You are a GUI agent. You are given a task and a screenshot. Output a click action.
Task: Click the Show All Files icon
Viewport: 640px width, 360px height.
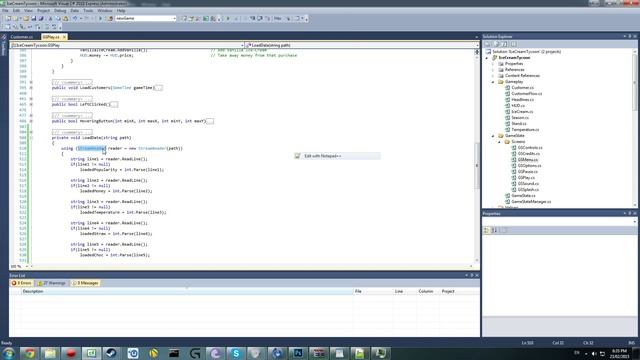(x=497, y=44)
